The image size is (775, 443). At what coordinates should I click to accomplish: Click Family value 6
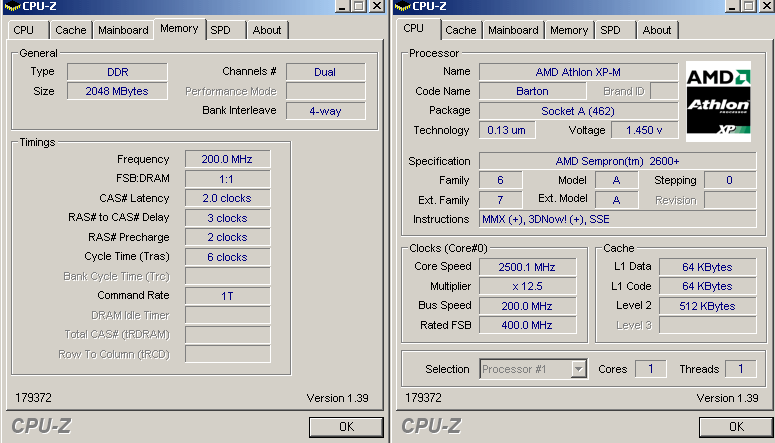500,180
